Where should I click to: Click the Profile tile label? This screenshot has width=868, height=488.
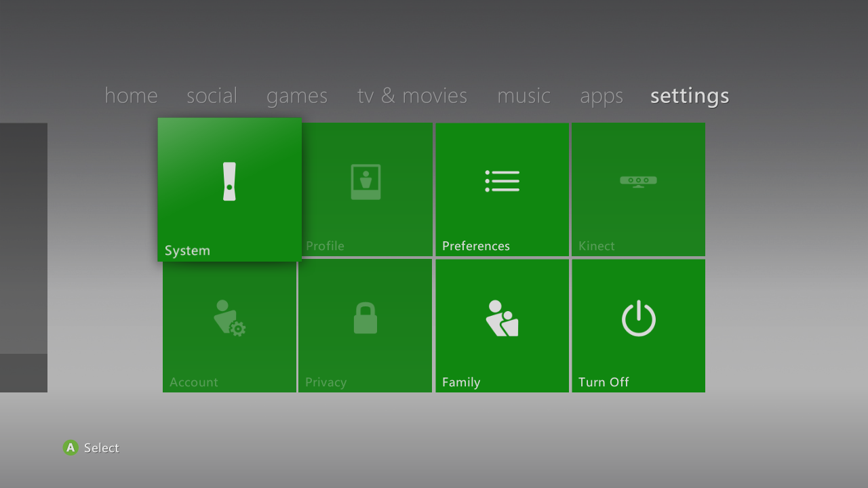pyautogui.click(x=325, y=246)
